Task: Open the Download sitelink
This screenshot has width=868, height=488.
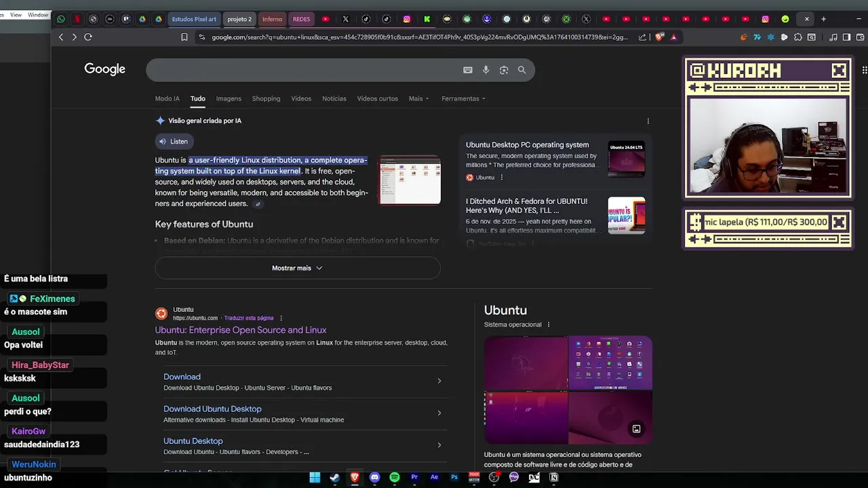Action: pyautogui.click(x=182, y=377)
